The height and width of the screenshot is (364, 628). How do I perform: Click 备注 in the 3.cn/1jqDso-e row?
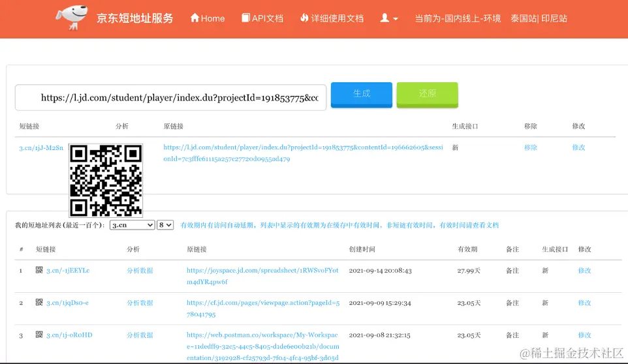[x=512, y=303]
